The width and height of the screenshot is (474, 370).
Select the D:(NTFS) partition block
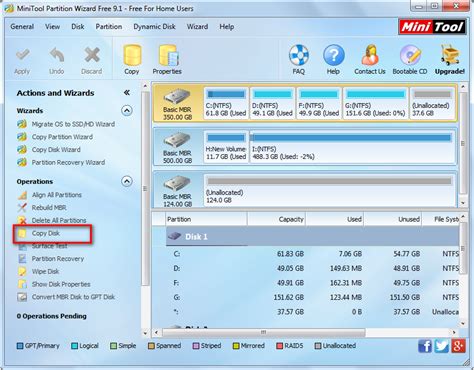coord(272,103)
